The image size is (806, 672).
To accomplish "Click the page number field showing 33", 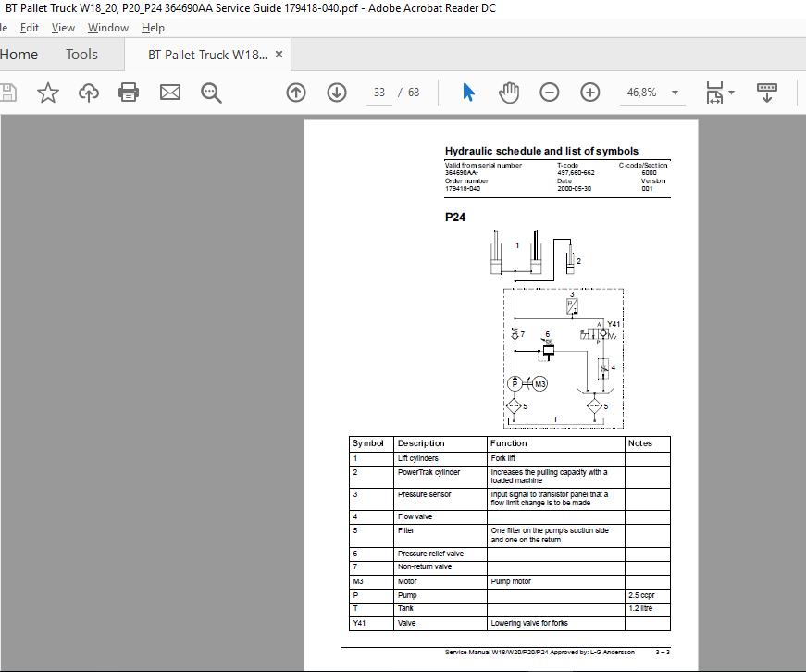I will (379, 93).
